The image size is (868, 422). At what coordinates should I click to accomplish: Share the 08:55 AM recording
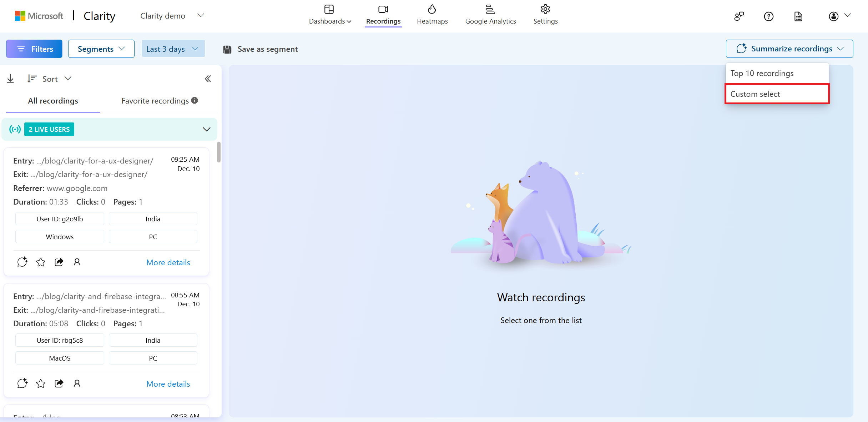59,383
